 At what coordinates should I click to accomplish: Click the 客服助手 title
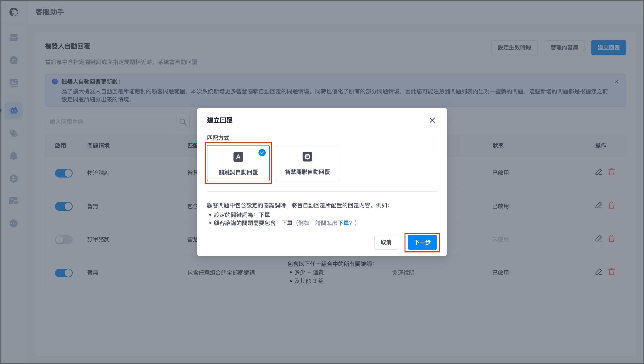click(x=50, y=12)
